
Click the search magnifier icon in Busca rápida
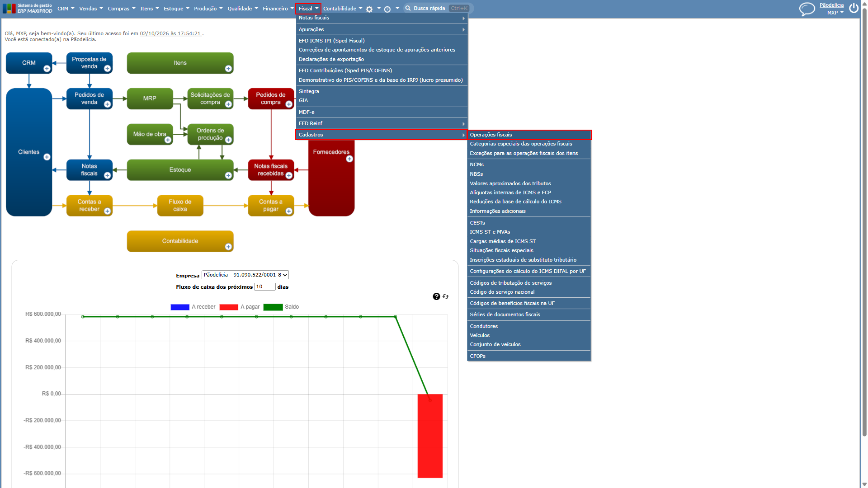pos(408,8)
